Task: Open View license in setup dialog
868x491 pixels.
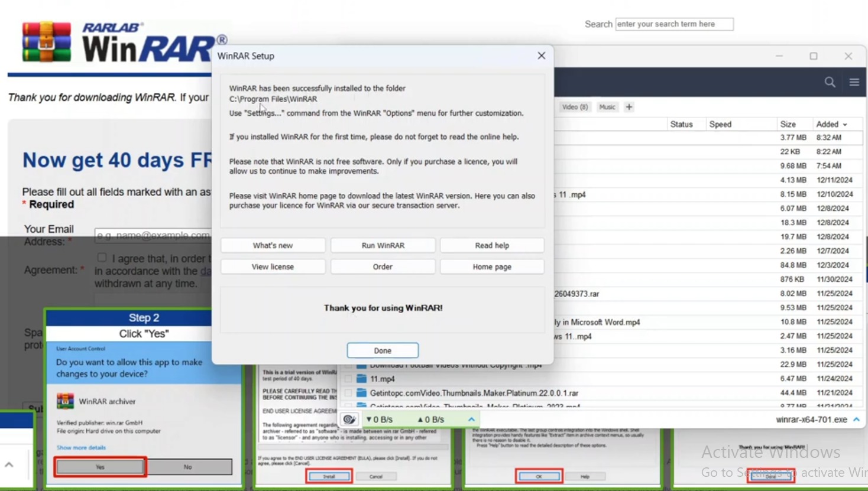Action: (273, 266)
